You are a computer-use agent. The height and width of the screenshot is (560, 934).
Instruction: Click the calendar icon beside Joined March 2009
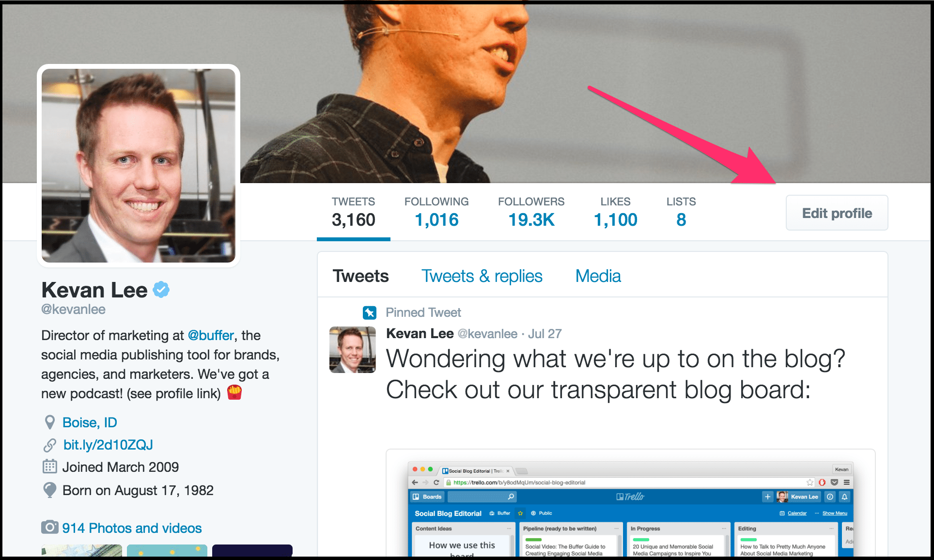[x=49, y=467]
